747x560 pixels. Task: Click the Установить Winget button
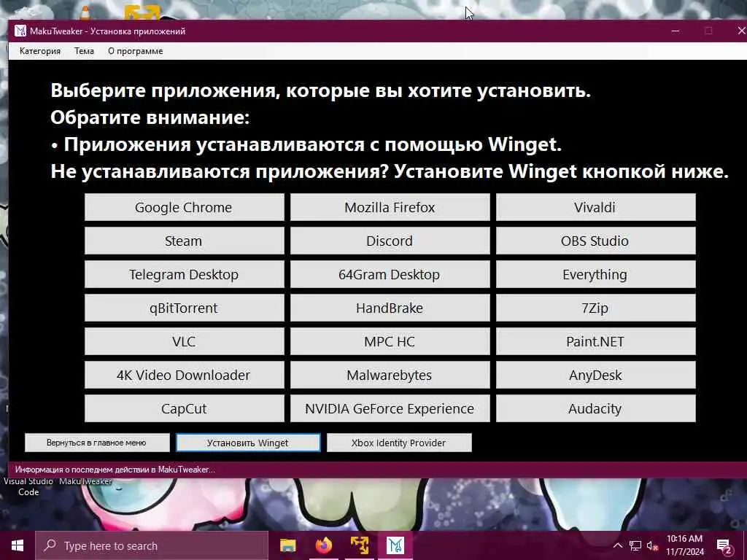tap(248, 443)
